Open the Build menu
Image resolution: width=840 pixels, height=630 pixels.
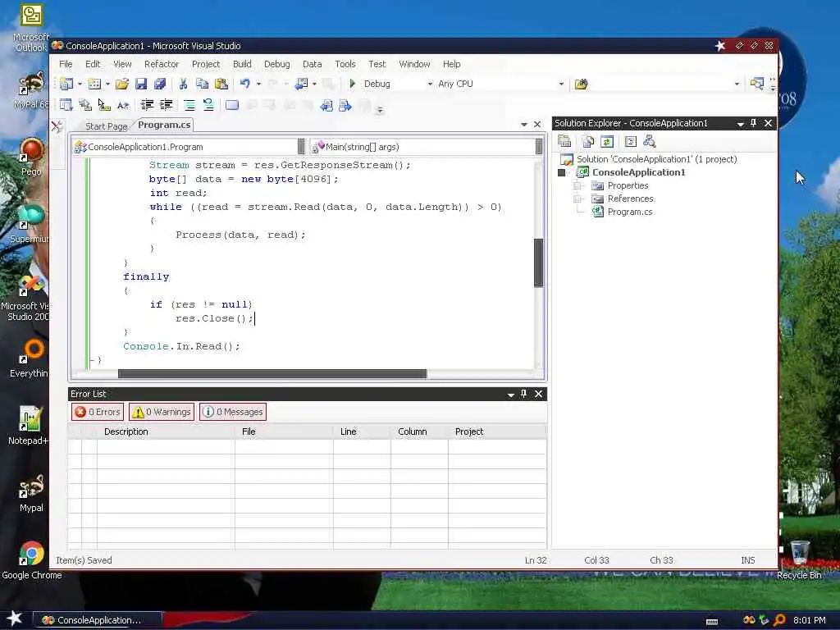point(242,64)
